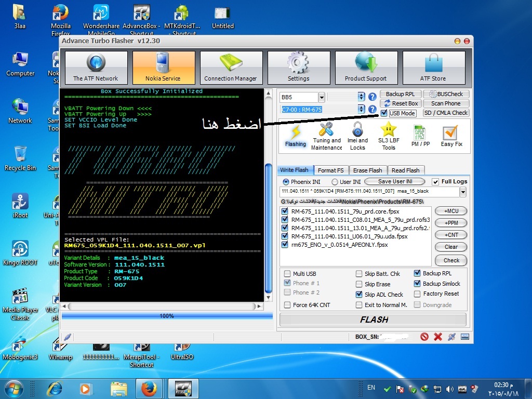Open The ATF Network section
This screenshot has width=532, height=399.
click(x=96, y=68)
